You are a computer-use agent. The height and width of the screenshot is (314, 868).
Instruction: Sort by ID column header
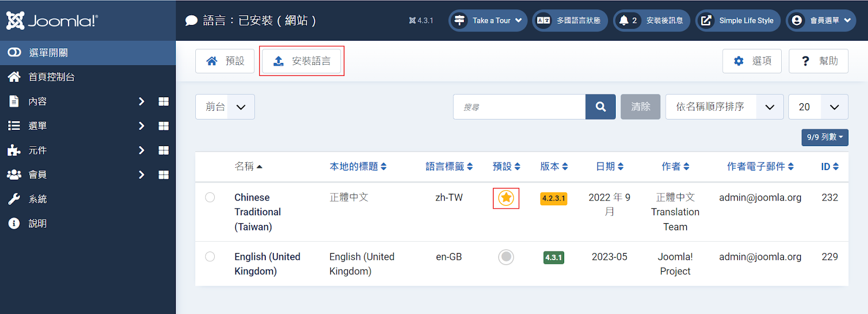click(x=830, y=167)
